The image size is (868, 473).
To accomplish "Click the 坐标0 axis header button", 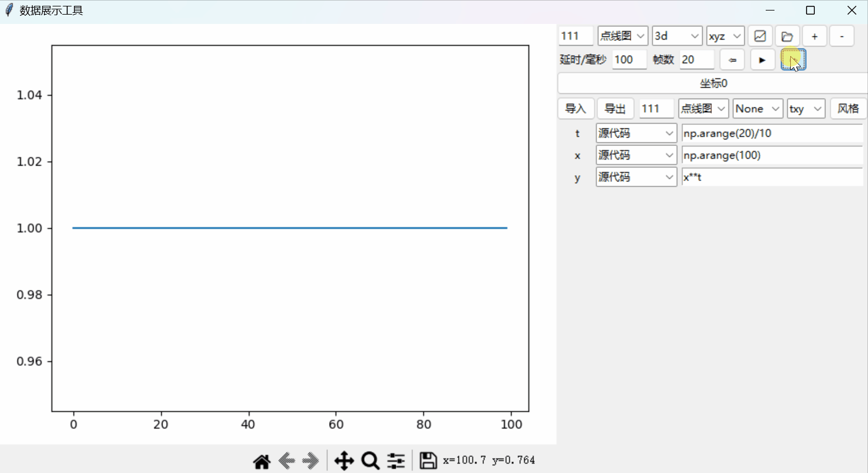I will click(x=713, y=84).
